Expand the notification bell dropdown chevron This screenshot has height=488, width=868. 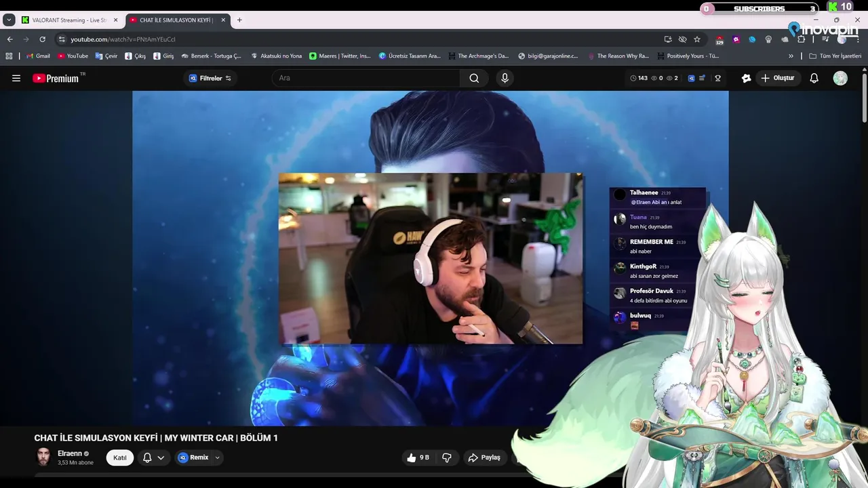coord(161,457)
